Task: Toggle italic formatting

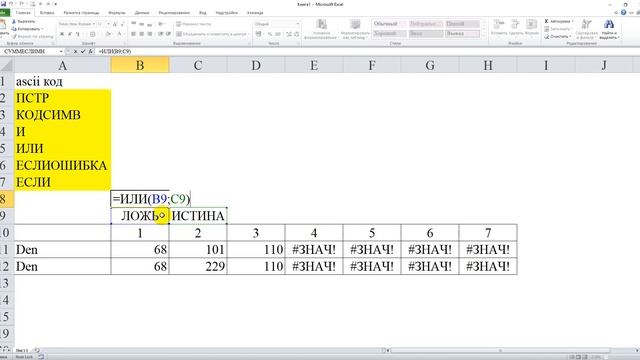Action: (x=70, y=34)
